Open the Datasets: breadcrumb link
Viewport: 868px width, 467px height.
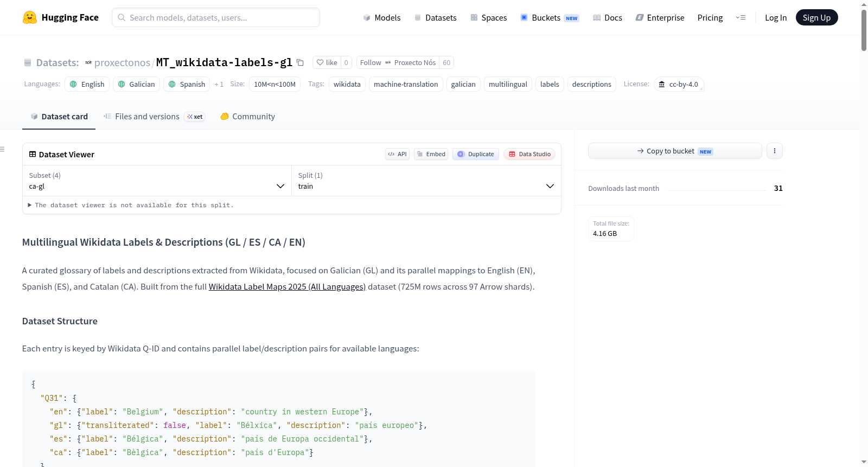click(58, 62)
